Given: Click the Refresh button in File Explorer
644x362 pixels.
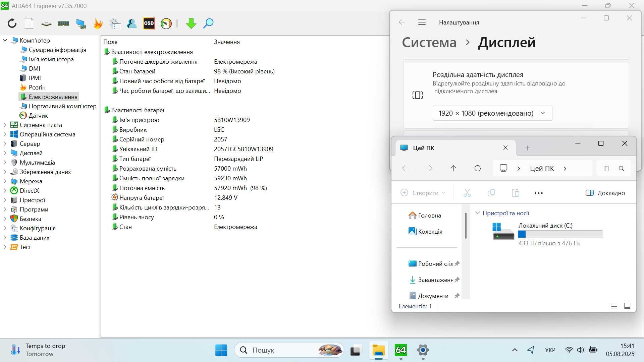Looking at the screenshot, I should point(478,168).
